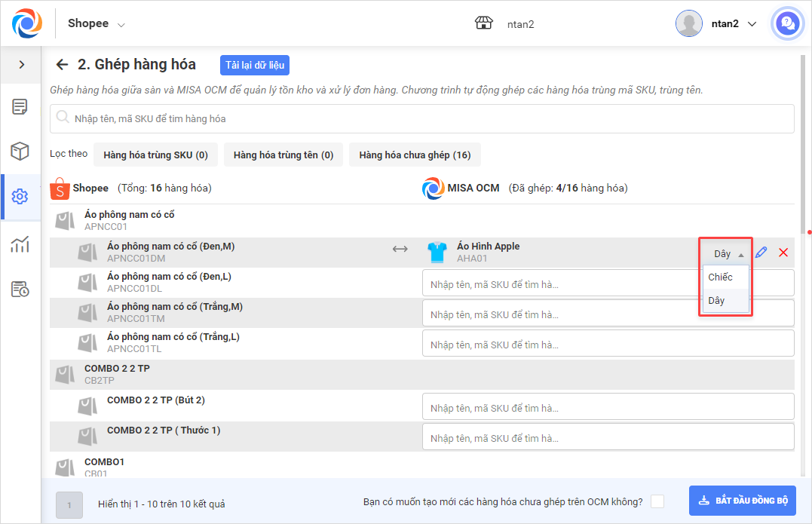Screen dimensions: 812x524
Task: Focus the product name or SKU search field
Action: pos(422,118)
